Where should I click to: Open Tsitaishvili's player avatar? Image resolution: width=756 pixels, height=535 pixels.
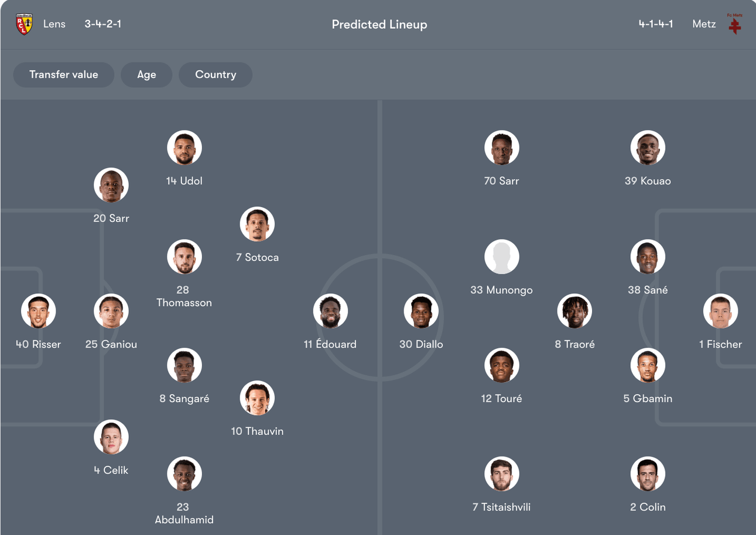502,474
